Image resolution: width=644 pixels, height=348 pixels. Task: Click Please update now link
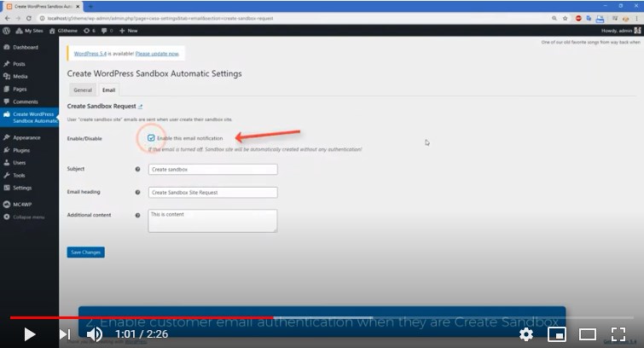pos(157,54)
